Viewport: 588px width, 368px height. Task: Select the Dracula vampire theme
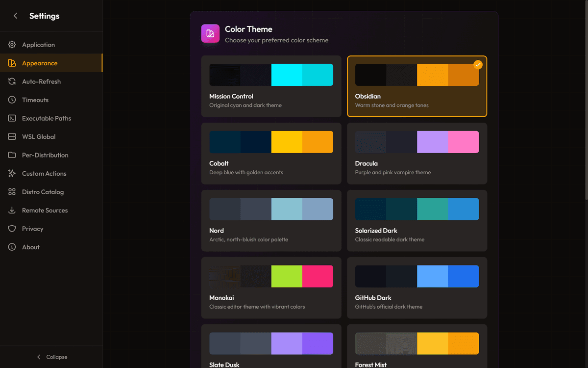[416, 154]
